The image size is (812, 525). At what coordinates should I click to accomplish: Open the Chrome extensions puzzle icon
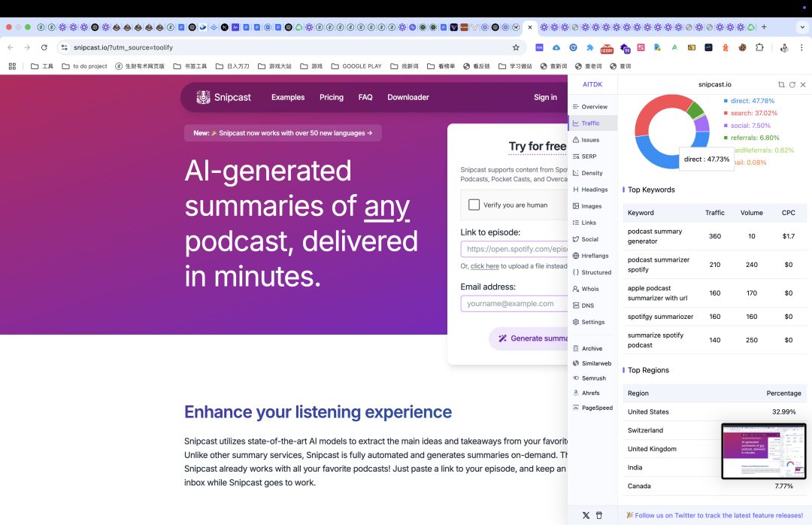pyautogui.click(x=759, y=47)
